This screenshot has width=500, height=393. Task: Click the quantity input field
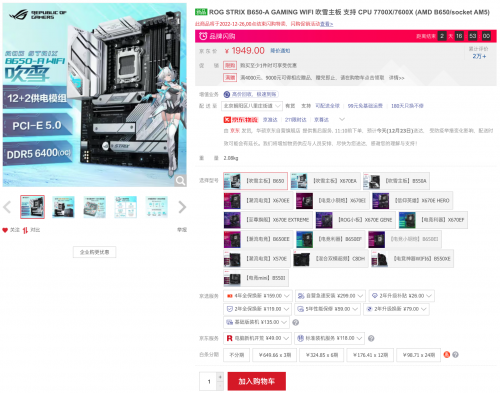[x=208, y=381]
